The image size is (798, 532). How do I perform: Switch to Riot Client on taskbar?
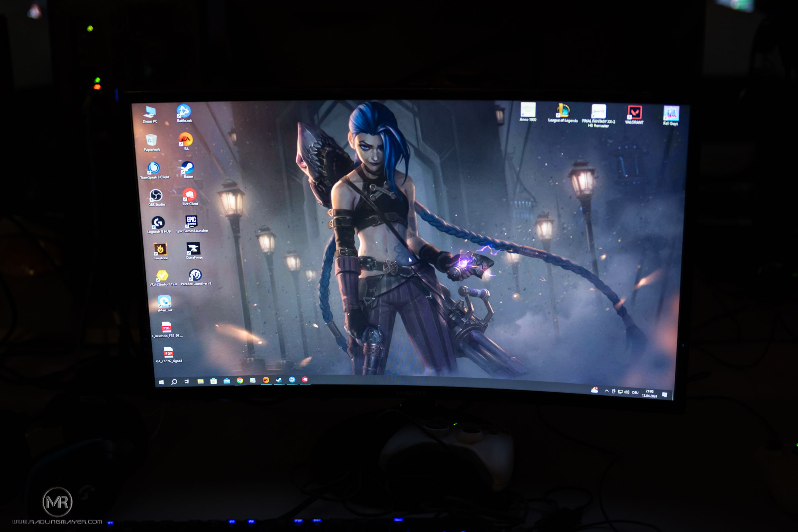305,379
